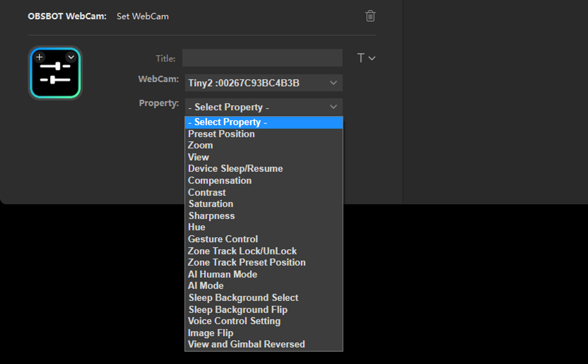Click the plus icon on the action thumbnail
This screenshot has height=364, width=588.
39,57
